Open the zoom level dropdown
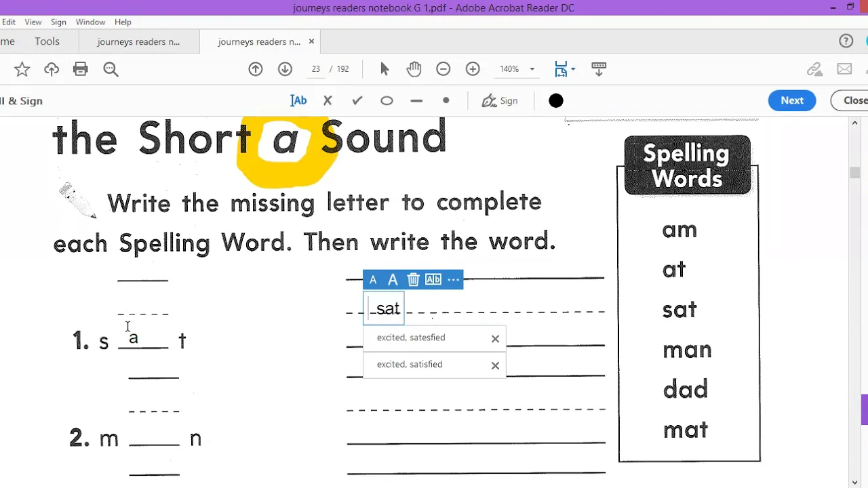This screenshot has width=868, height=488. (x=532, y=69)
